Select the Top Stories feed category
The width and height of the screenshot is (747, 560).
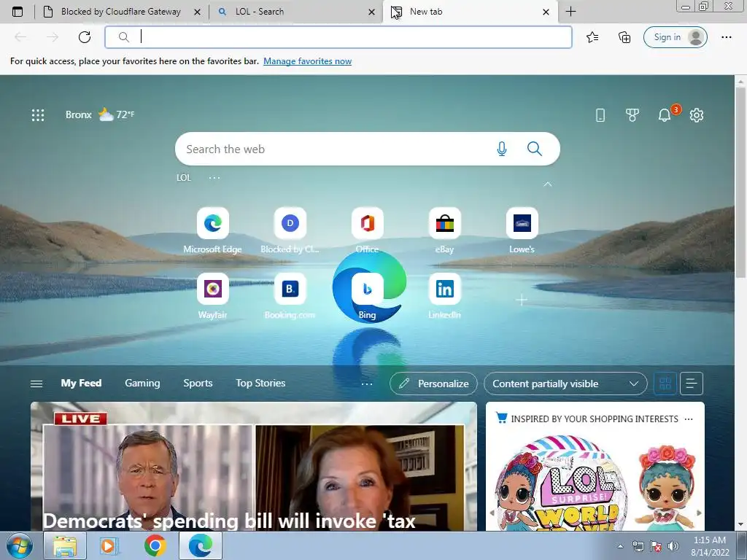260,384
